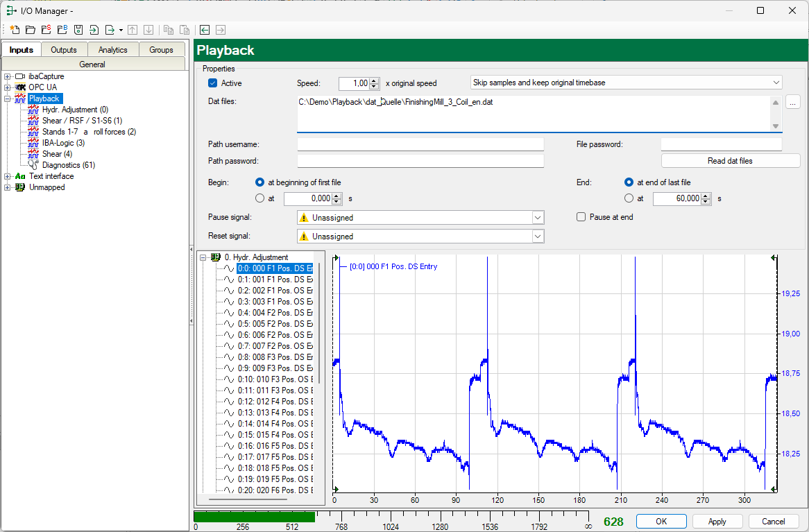809x532 pixels.
Task: Click the Cancel button
Action: 774,521
